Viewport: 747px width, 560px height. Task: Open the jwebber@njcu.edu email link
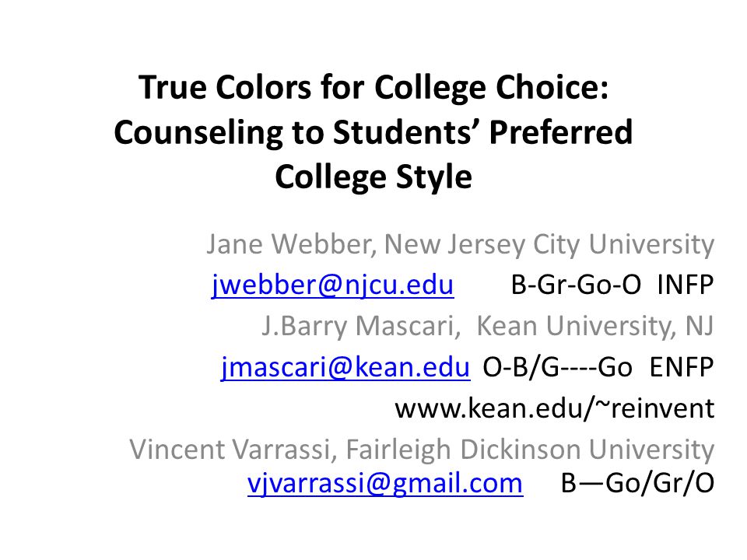pos(332,285)
